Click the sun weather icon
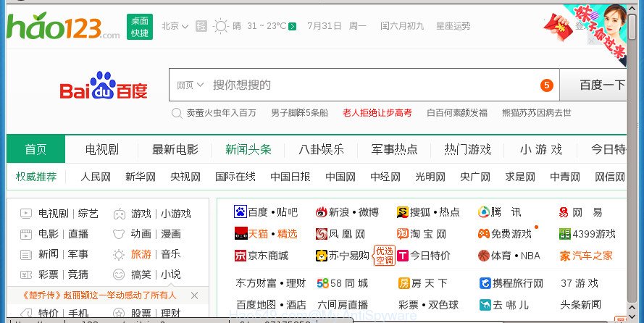The height and width of the screenshot is (323, 644). click(221, 26)
